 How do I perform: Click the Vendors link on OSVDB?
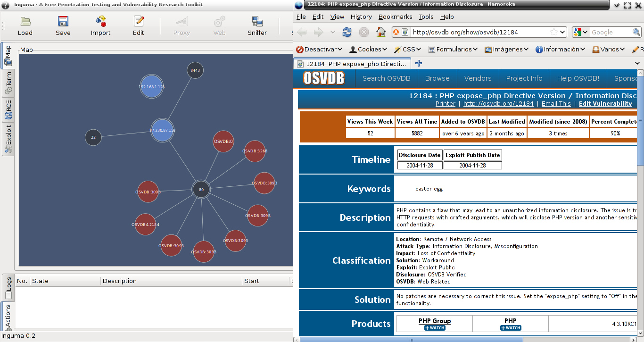tap(478, 78)
